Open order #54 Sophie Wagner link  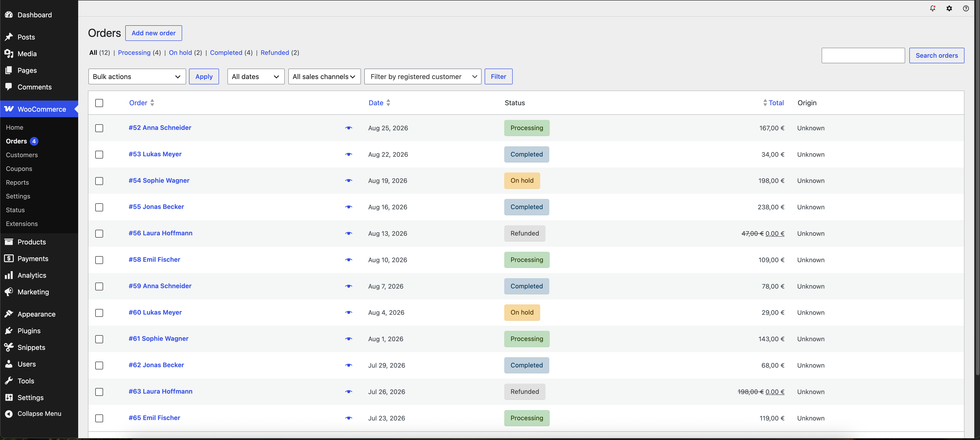tap(159, 180)
